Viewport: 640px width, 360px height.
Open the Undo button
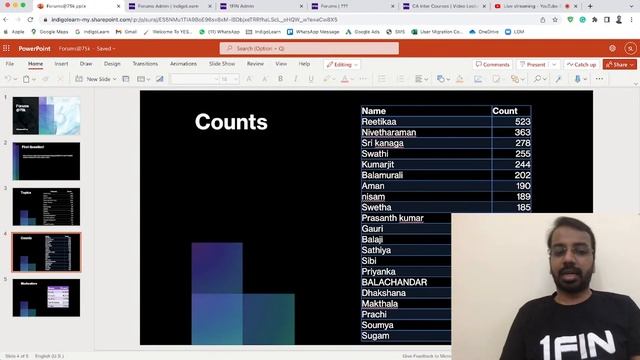[8, 79]
